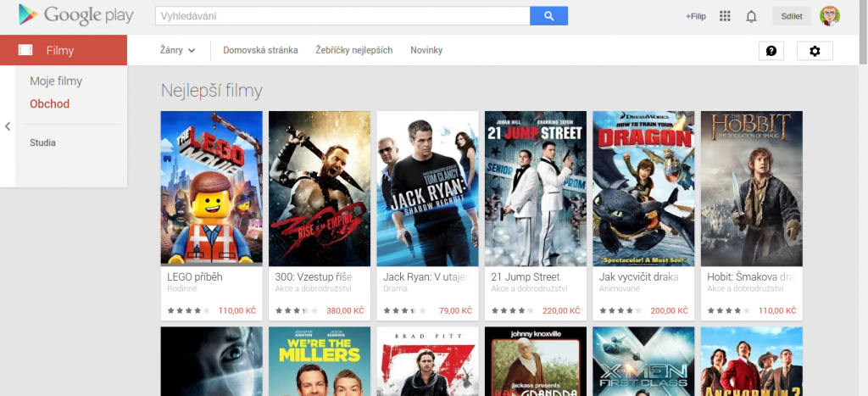Image resolution: width=868 pixels, height=396 pixels.
Task: Click the Filmy section header
Action: click(x=64, y=50)
